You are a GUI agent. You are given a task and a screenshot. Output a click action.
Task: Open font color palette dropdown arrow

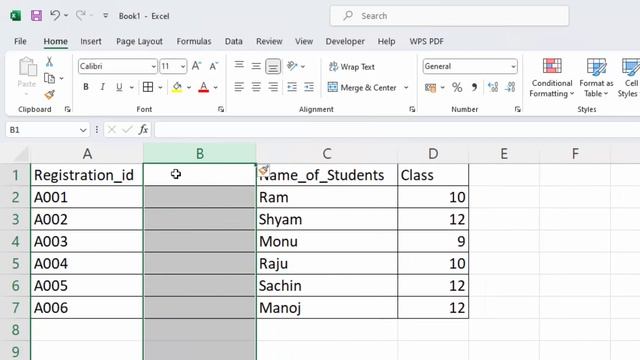tap(216, 87)
